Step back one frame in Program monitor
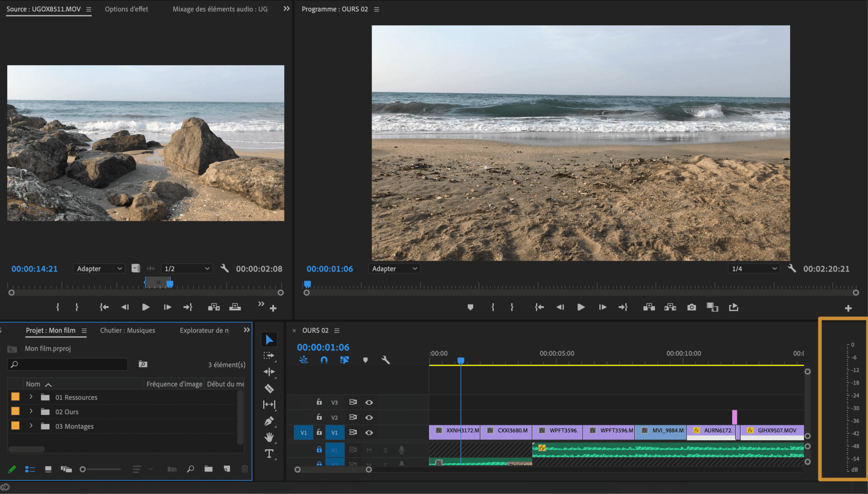This screenshot has width=868, height=494. [560, 307]
